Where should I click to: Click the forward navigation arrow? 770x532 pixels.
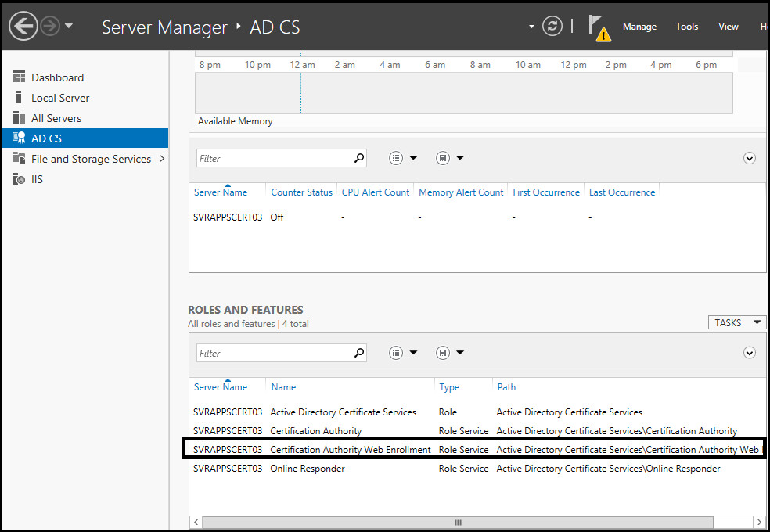point(50,26)
